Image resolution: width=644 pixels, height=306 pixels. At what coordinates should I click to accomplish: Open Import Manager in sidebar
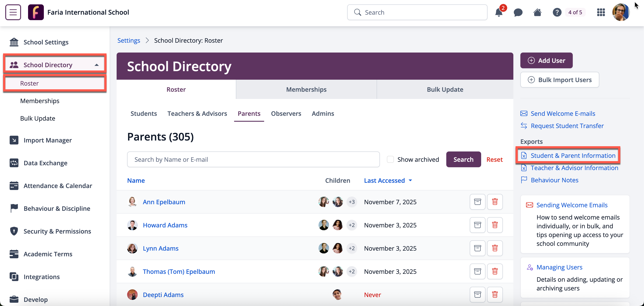point(48,140)
